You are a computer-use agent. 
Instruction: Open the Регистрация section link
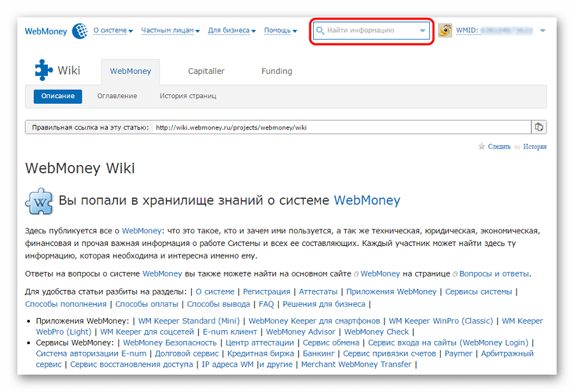pos(267,292)
